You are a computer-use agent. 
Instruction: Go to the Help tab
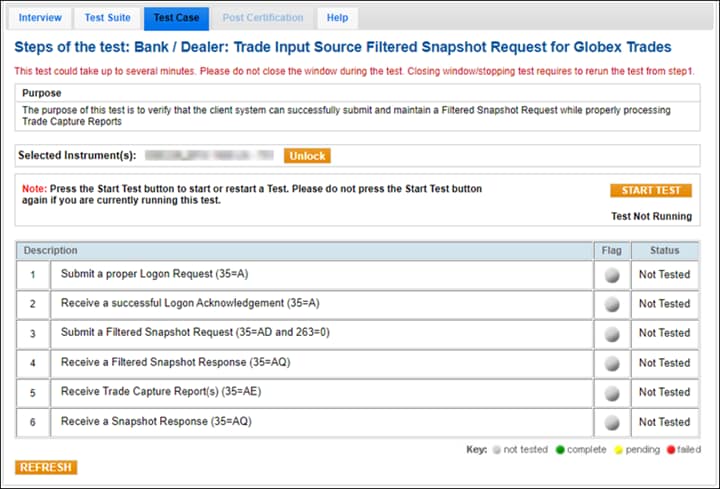coord(337,18)
